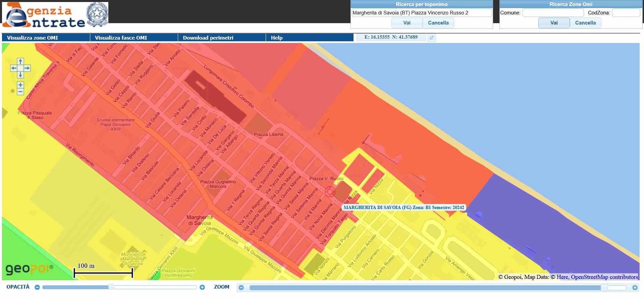Zoom in using map plus button
This screenshot has width=644, height=298.
(x=20, y=85)
